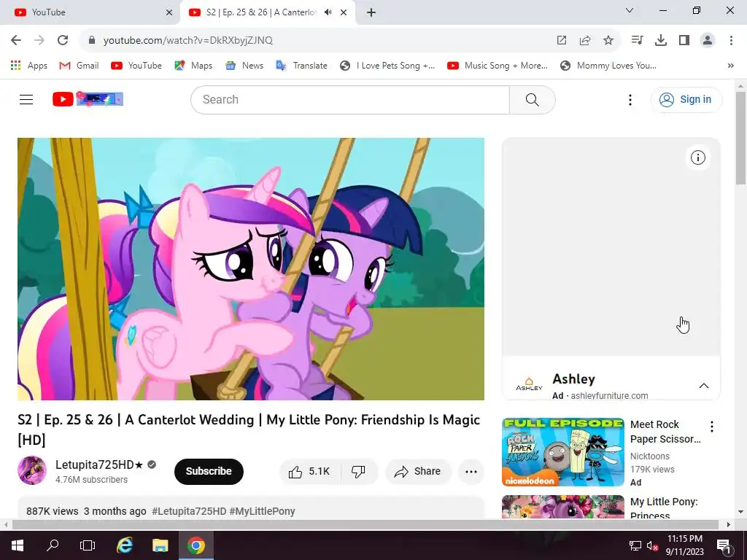The height and width of the screenshot is (560, 747).
Task: Open more actions ellipsis under video
Action: coord(471,472)
